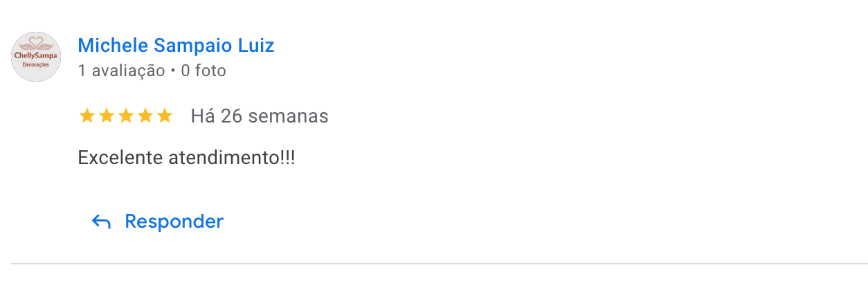This screenshot has width=868, height=281.
Task: Click the '1 avaliação' reviewer stat
Action: coord(121,71)
